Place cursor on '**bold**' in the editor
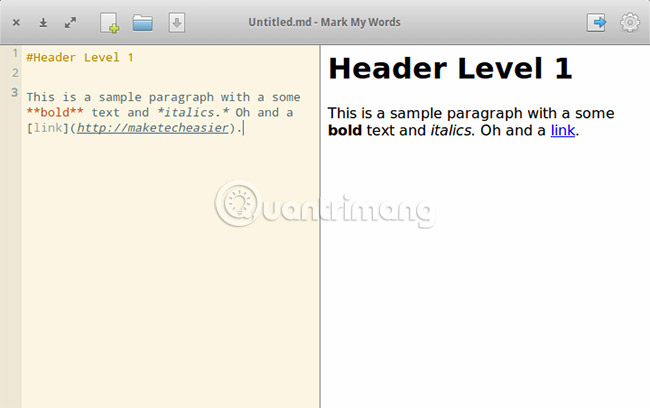 coord(55,112)
